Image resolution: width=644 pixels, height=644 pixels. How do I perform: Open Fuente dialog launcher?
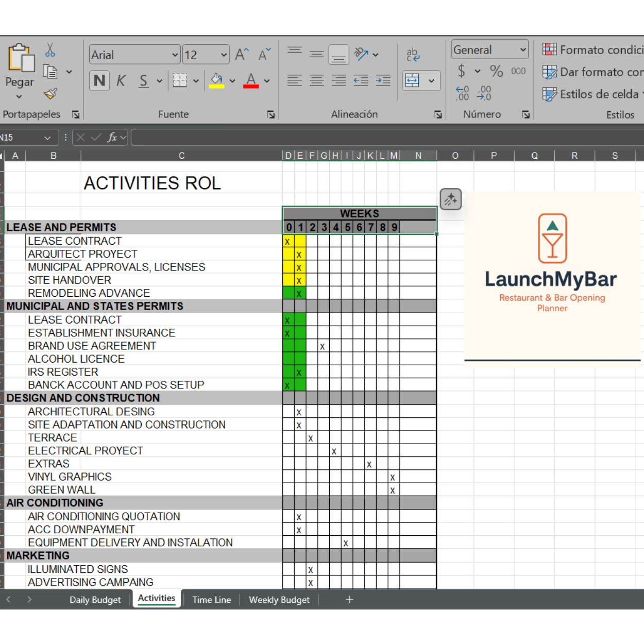pyautogui.click(x=271, y=114)
